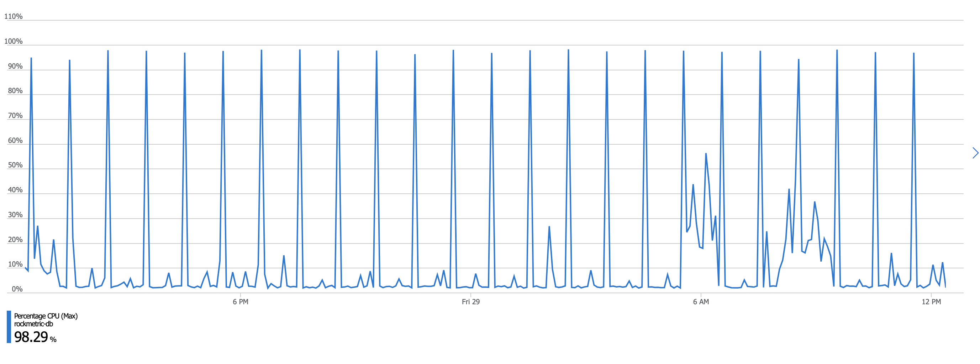Select the Fri 29 date axis label
The width and height of the screenshot is (980, 364).
click(x=470, y=302)
